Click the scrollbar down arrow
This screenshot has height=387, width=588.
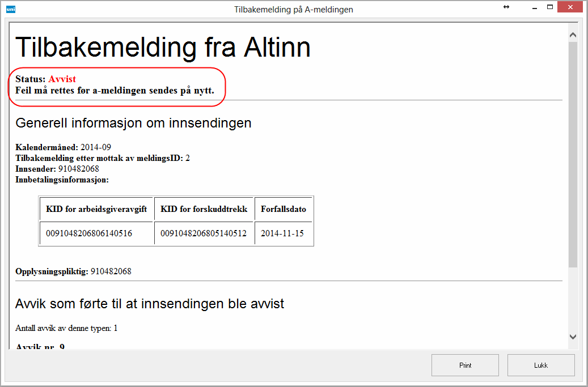coord(573,337)
